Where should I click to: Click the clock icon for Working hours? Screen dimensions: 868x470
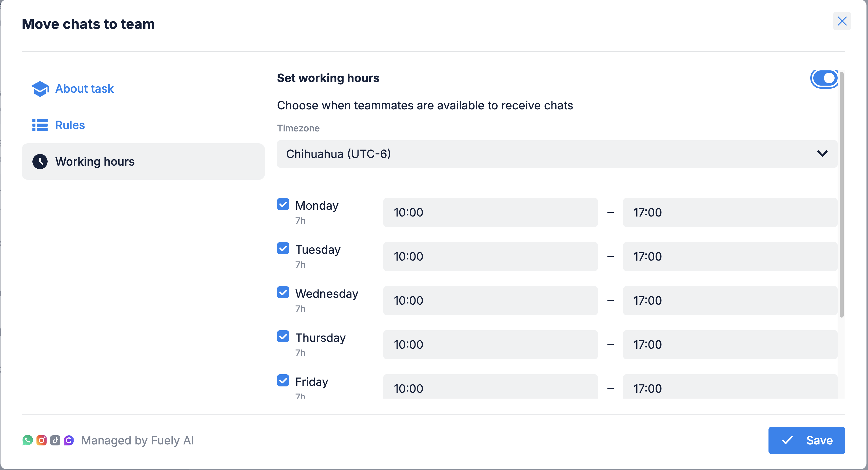(40, 161)
